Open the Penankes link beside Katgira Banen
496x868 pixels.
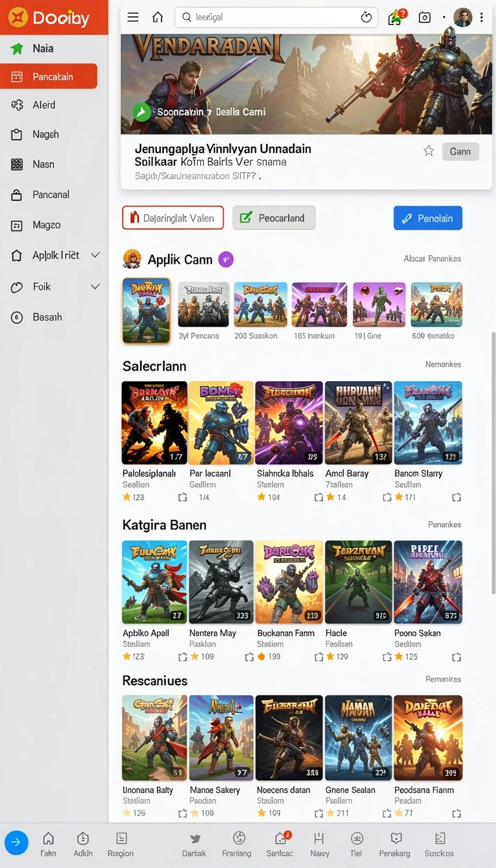(444, 524)
